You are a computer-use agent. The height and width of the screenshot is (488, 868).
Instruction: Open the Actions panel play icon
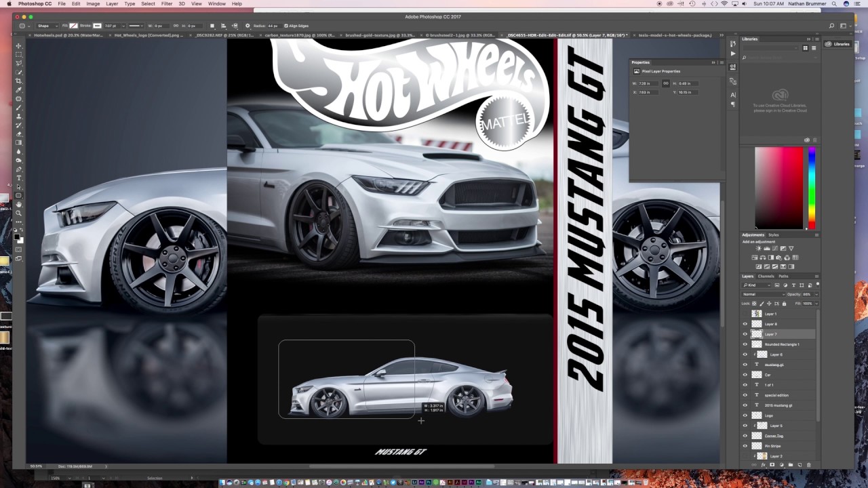pyautogui.click(x=733, y=54)
